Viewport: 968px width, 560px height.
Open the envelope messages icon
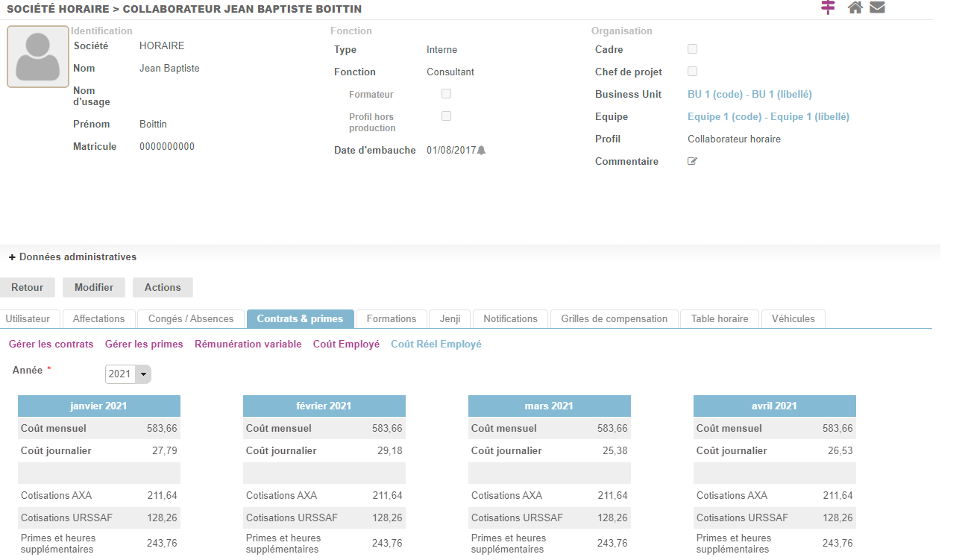click(x=877, y=7)
